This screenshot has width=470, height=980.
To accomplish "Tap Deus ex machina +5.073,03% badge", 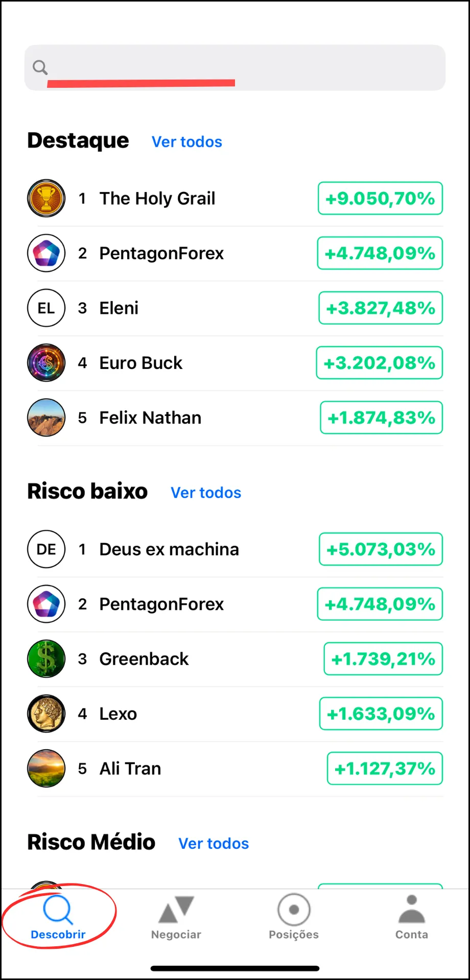I will click(381, 549).
